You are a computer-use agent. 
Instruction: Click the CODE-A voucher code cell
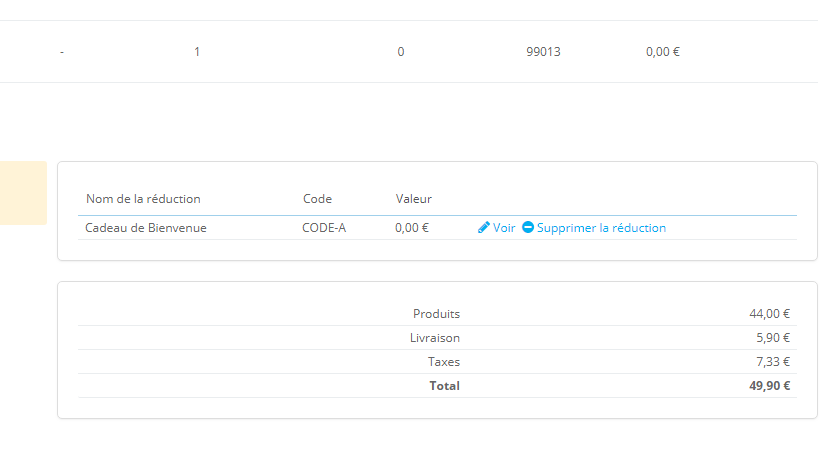(x=324, y=228)
